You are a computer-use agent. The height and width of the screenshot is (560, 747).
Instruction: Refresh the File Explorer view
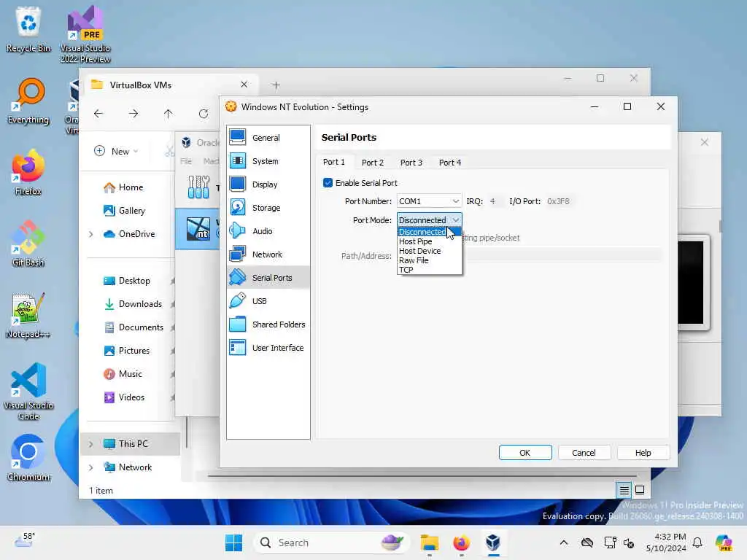click(204, 114)
